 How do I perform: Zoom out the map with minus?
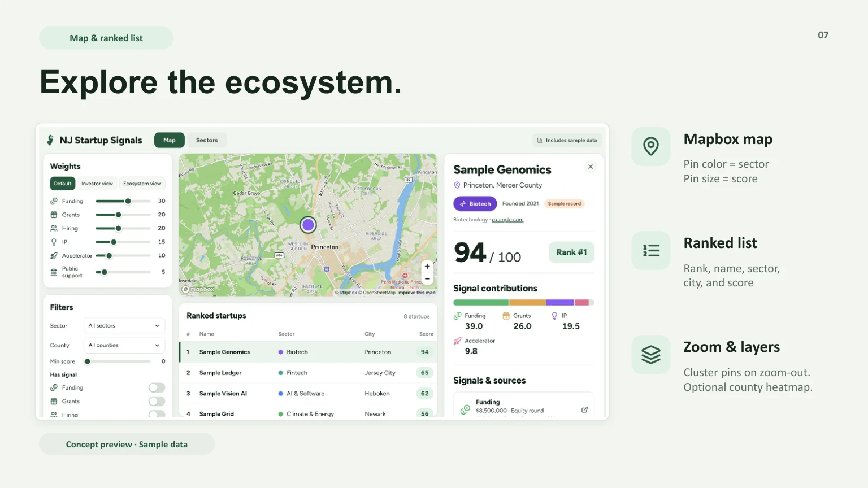pyautogui.click(x=427, y=278)
